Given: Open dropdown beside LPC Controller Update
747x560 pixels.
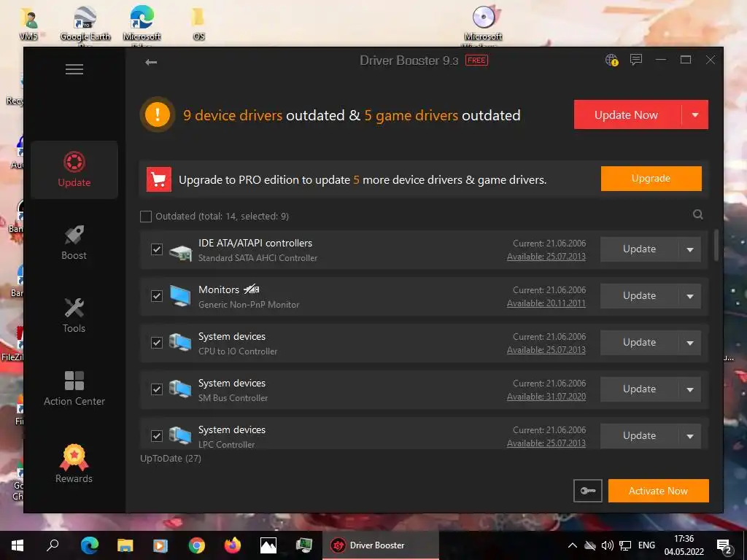Looking at the screenshot, I should click(690, 436).
